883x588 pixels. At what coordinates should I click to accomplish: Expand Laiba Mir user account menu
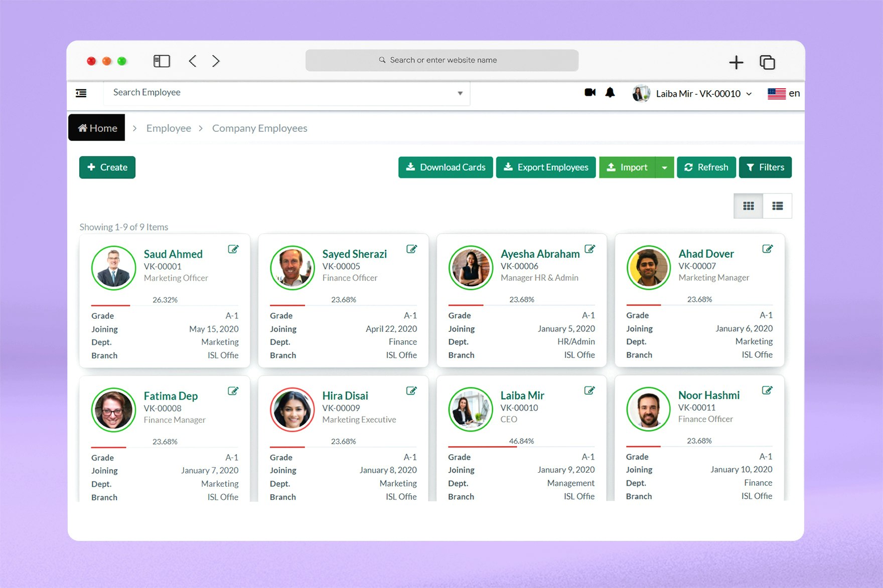692,94
